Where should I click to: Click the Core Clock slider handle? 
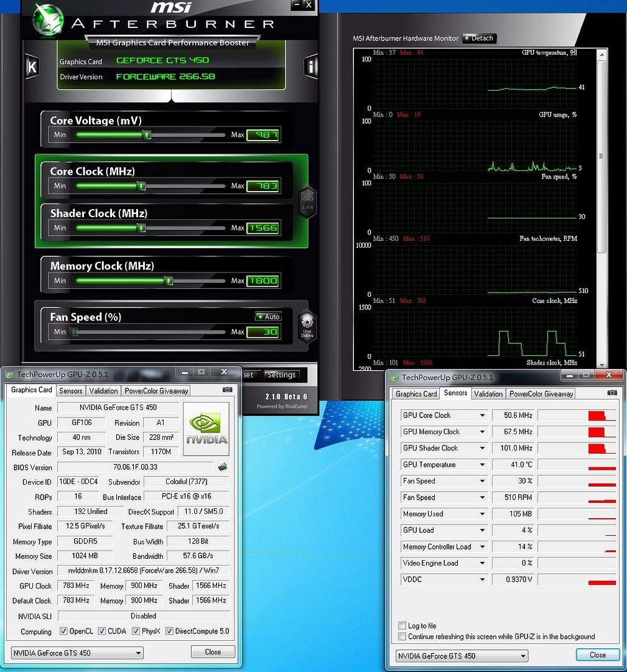pos(141,186)
